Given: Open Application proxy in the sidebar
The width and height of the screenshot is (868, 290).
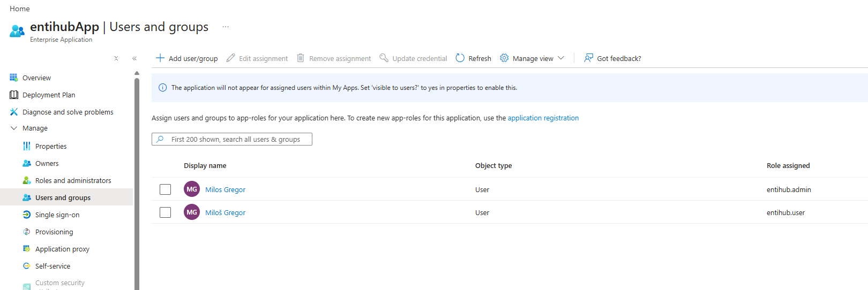Looking at the screenshot, I should click(62, 249).
